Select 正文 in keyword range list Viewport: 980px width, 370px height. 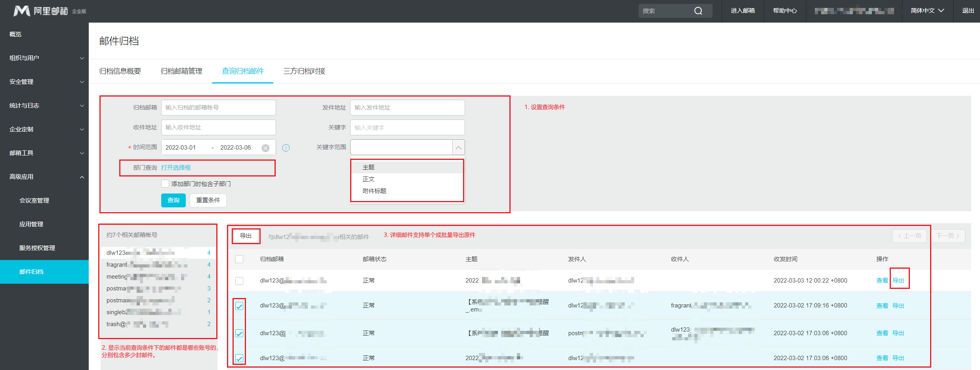(368, 179)
